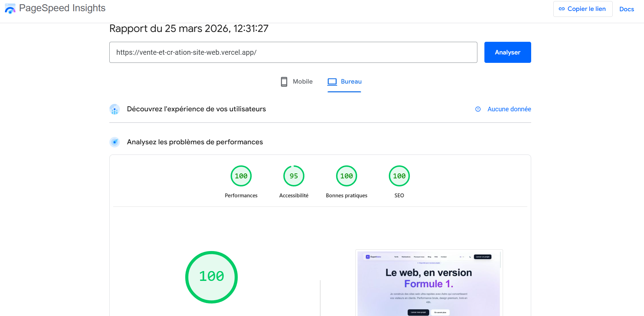Click the laptop icon for Bureau

[332, 82]
